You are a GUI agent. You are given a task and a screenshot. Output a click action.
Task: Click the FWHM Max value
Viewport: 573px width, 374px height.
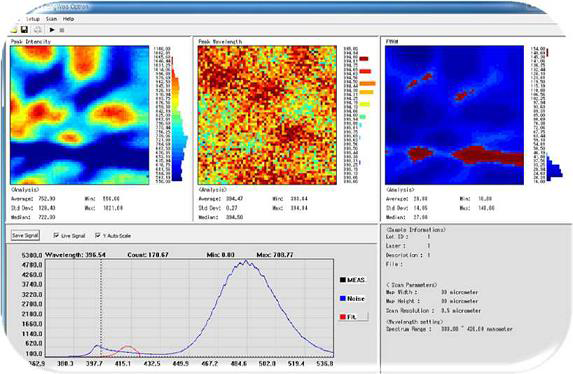pos(486,208)
